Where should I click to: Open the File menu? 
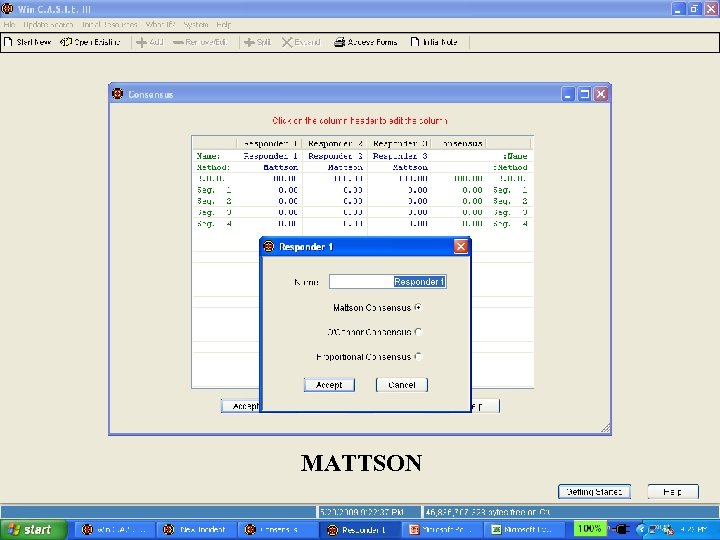(9, 24)
